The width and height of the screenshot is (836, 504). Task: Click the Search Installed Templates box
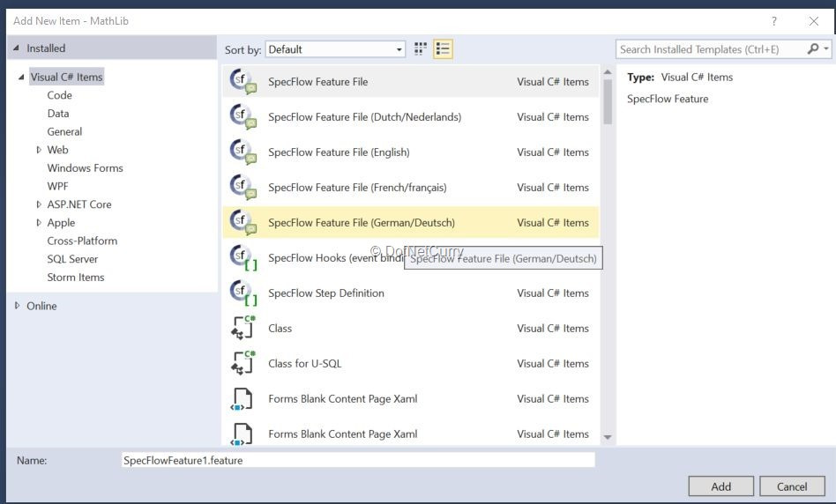coord(712,49)
